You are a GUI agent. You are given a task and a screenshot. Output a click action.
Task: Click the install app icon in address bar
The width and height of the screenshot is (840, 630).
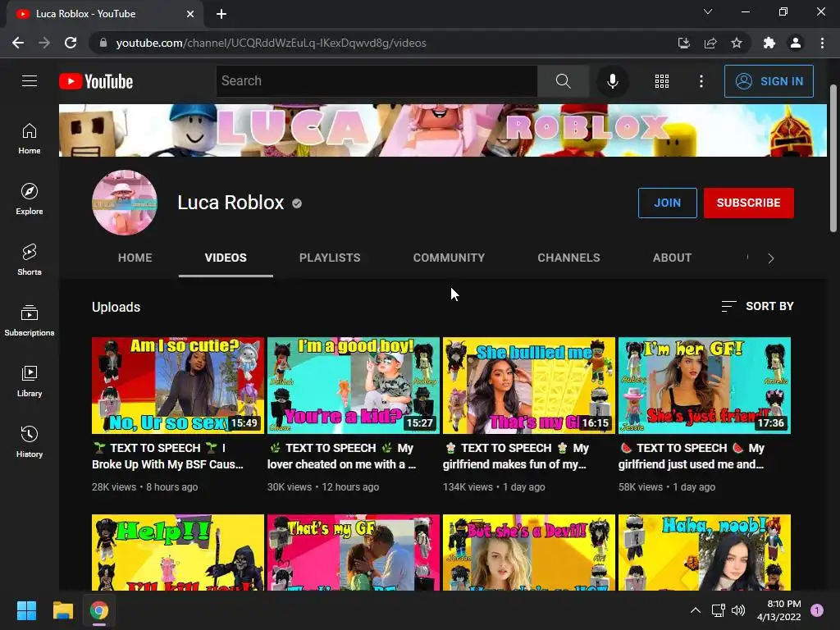pyautogui.click(x=683, y=43)
